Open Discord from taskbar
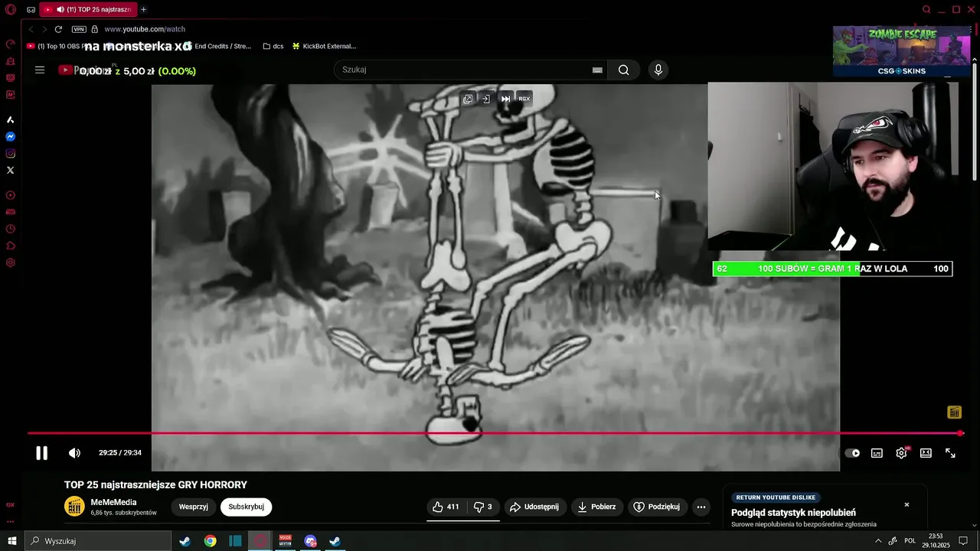The width and height of the screenshot is (980, 551). point(310,541)
